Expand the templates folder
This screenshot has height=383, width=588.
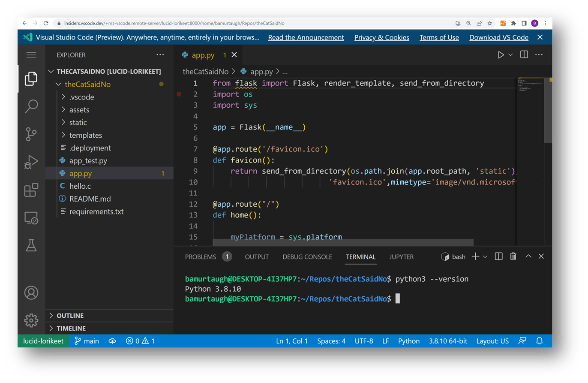[109, 135]
